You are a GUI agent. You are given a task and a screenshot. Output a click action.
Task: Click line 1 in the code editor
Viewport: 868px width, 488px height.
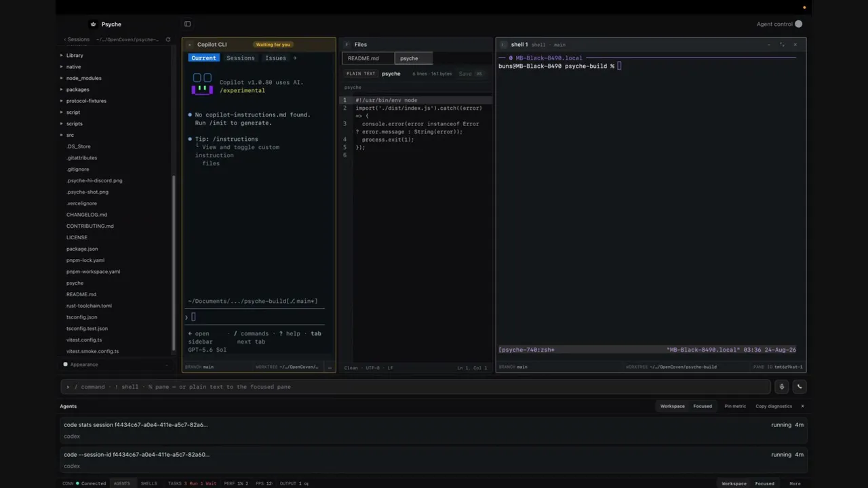[x=415, y=100]
